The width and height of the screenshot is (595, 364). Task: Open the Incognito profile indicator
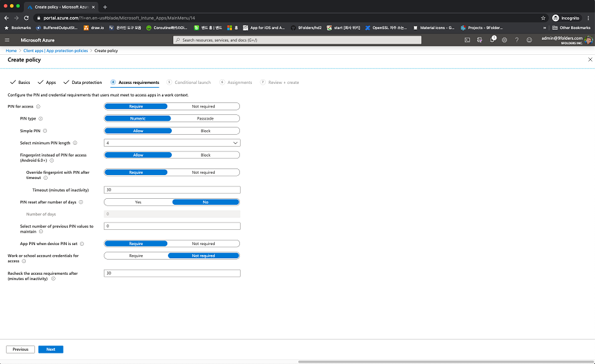point(566,18)
